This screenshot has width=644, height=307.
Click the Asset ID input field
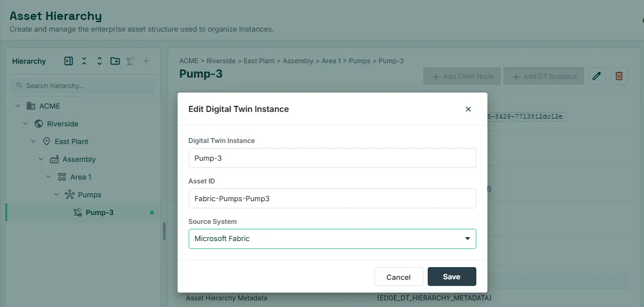click(x=333, y=198)
